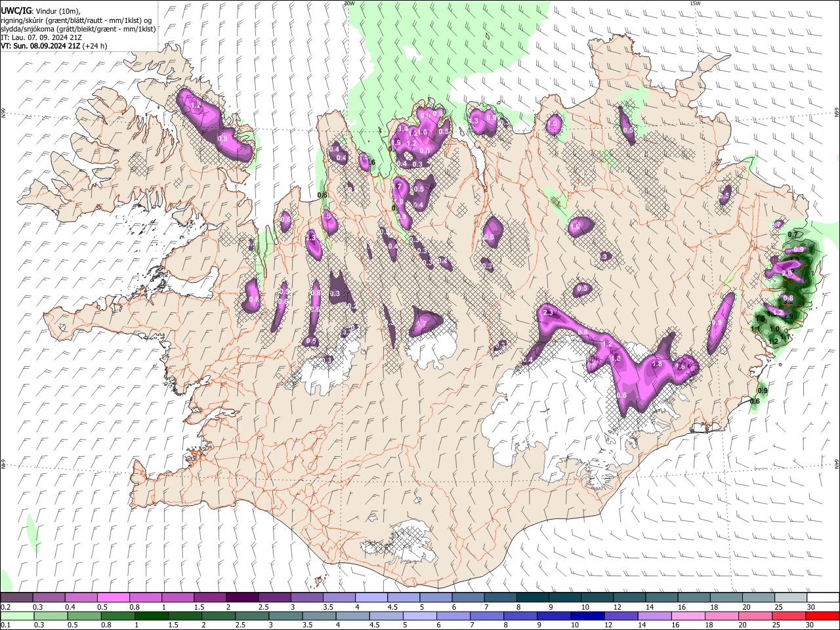Select the darkest purple 2–2.5 snow legend swatch
840x630 pixels.
[x=241, y=598]
